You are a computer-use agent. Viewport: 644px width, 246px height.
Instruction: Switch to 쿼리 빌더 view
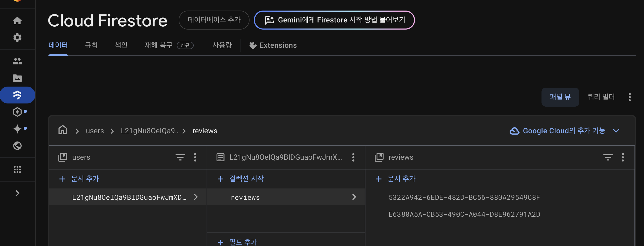coord(601,97)
